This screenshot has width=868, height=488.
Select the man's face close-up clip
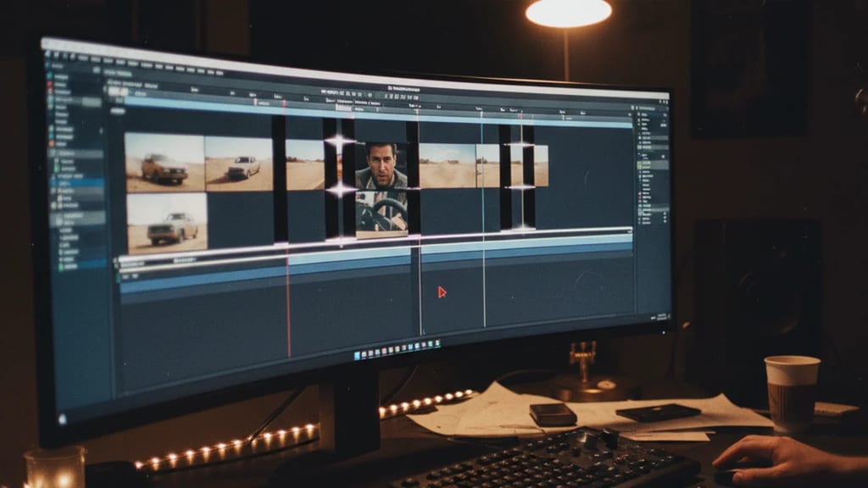[381, 166]
